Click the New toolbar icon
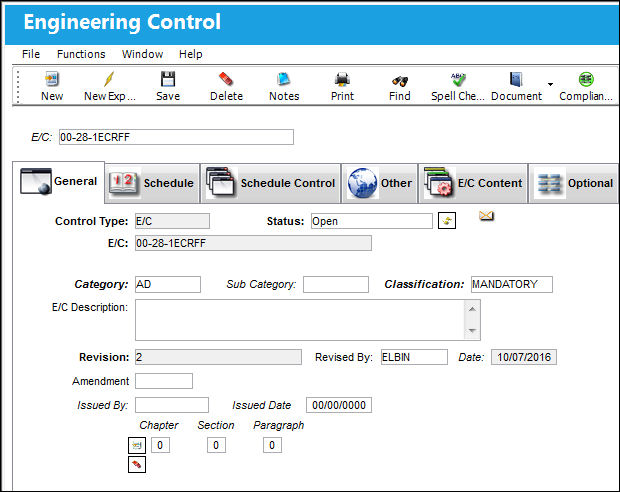 52,79
